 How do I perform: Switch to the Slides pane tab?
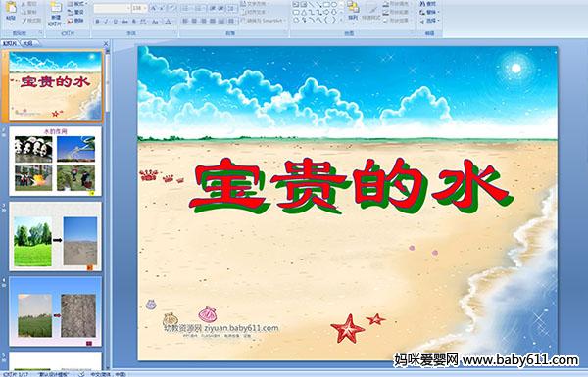coord(10,43)
